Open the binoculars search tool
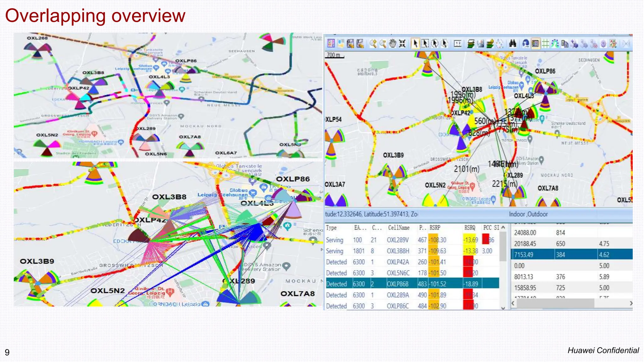 coord(513,44)
